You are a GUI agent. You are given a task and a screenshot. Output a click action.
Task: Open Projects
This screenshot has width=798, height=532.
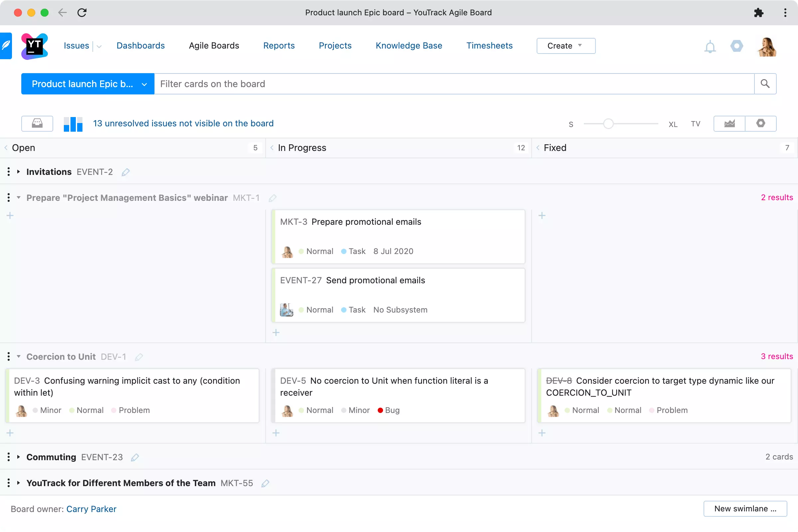(335, 46)
